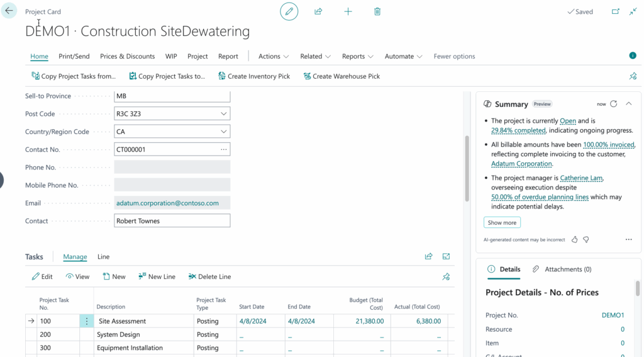Share the Tasks list via share icon
644x357 pixels.
coord(428,256)
